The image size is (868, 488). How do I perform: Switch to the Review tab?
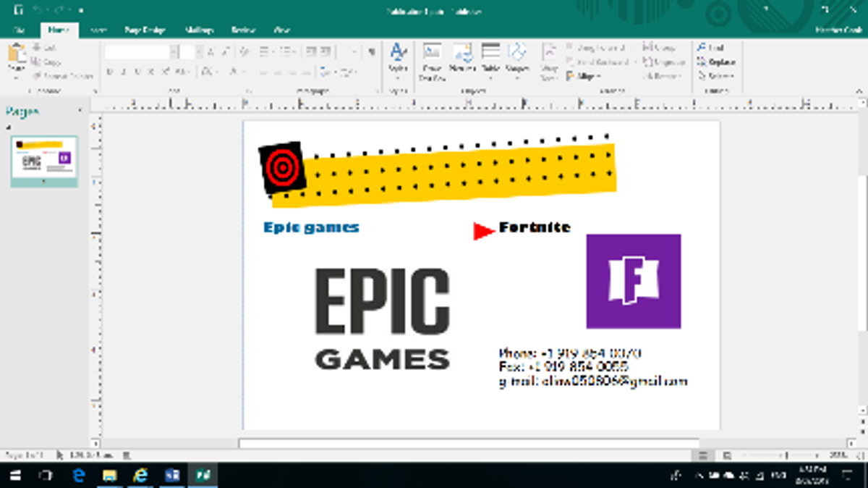(x=243, y=30)
